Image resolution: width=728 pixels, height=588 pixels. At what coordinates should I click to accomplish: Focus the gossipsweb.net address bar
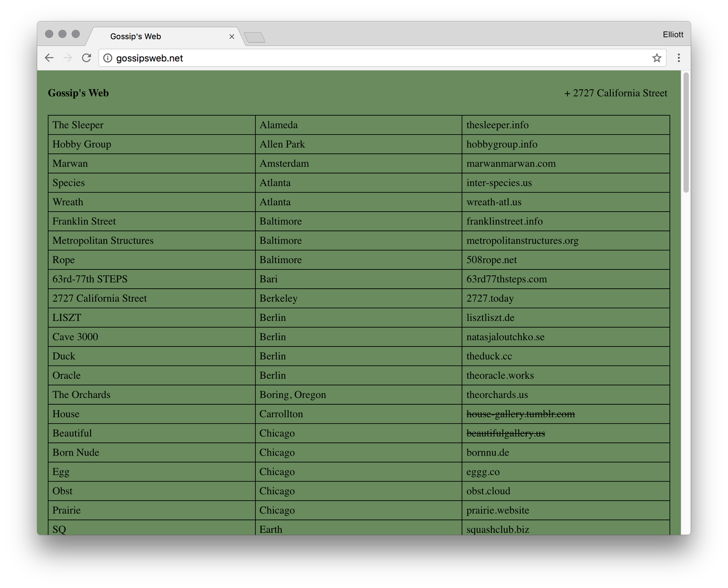click(382, 58)
